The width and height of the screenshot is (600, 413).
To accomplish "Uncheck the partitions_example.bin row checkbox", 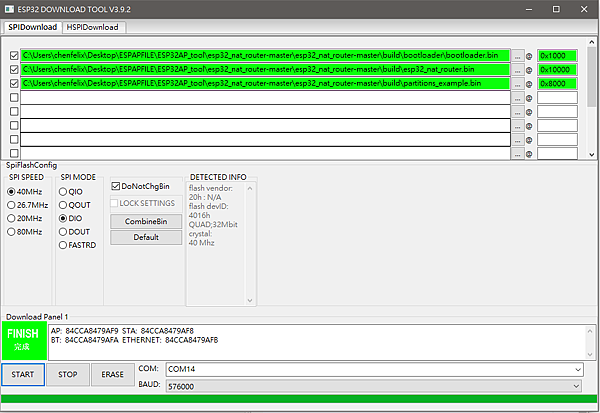I will click(14, 83).
